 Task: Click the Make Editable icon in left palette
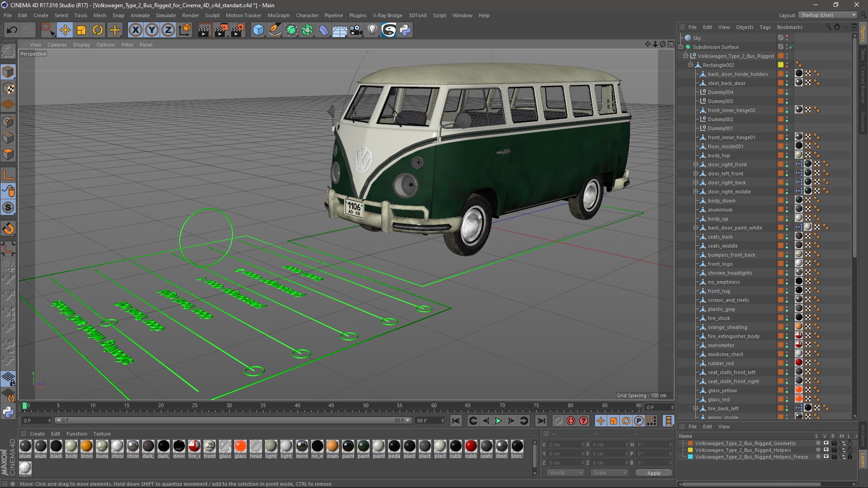[x=8, y=52]
